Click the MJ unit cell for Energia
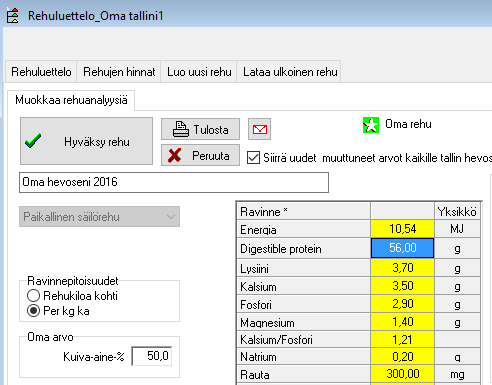This screenshot has height=385, width=492. [457, 229]
